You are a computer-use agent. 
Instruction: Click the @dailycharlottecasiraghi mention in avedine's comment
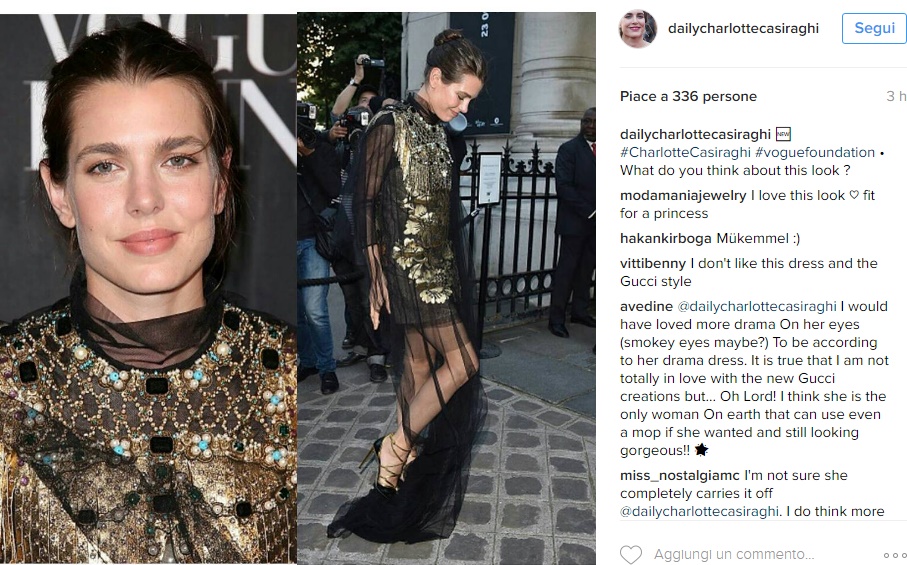[x=757, y=306]
